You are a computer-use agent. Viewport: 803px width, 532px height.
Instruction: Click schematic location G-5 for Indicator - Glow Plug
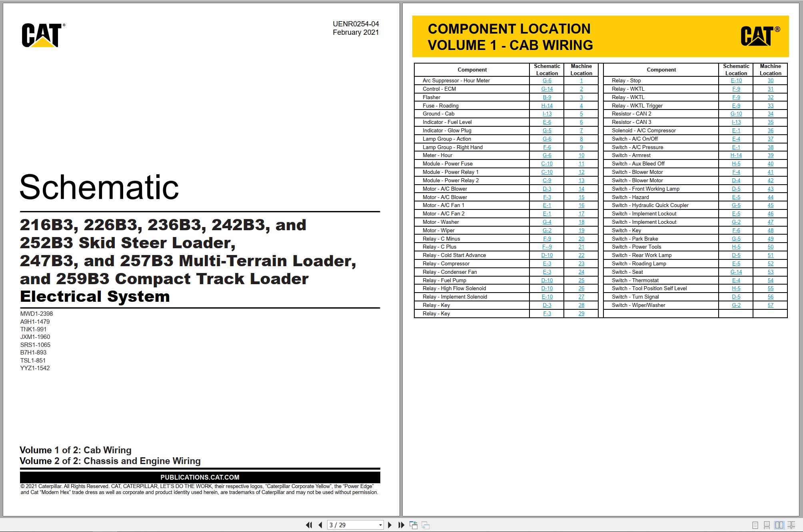point(547,131)
